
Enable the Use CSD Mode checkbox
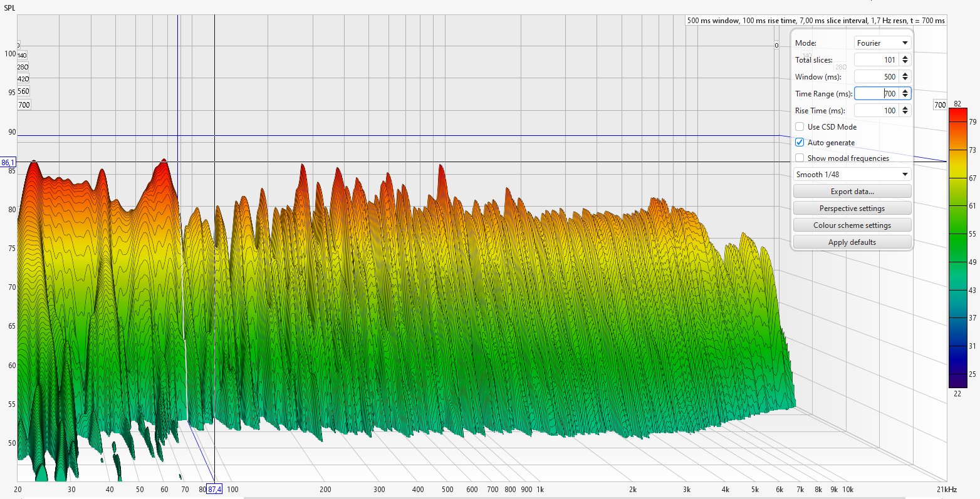coord(800,127)
